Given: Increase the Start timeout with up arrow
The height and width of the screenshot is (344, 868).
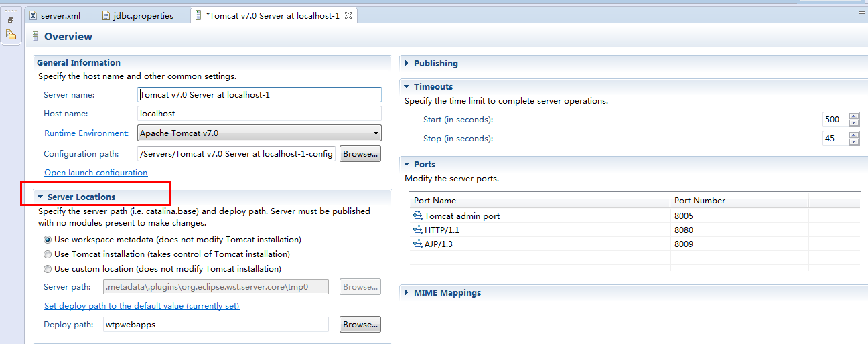Looking at the screenshot, I should 853,116.
